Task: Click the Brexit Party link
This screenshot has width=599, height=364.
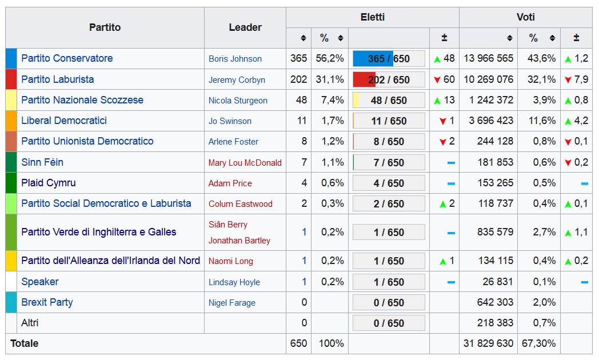Action: tap(47, 302)
